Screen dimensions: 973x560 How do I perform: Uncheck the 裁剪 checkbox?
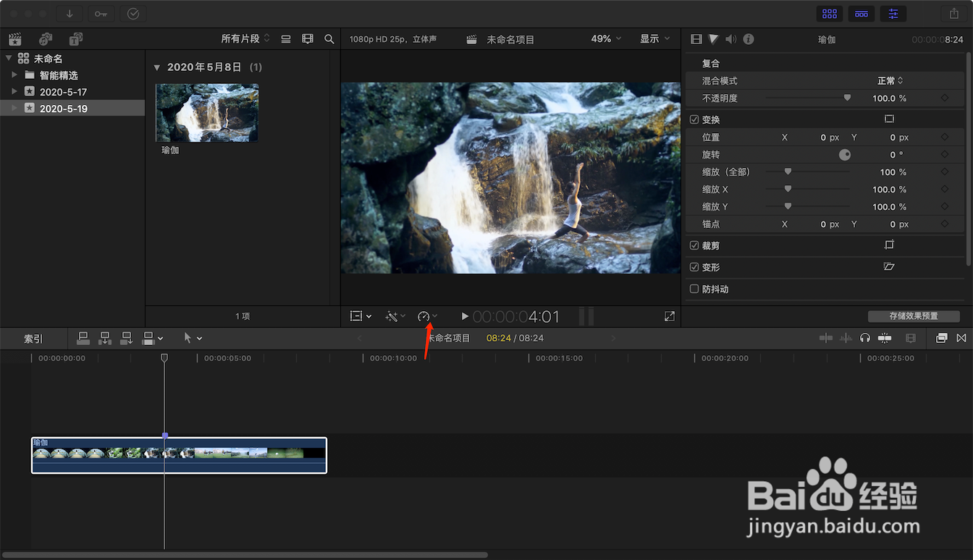point(694,246)
